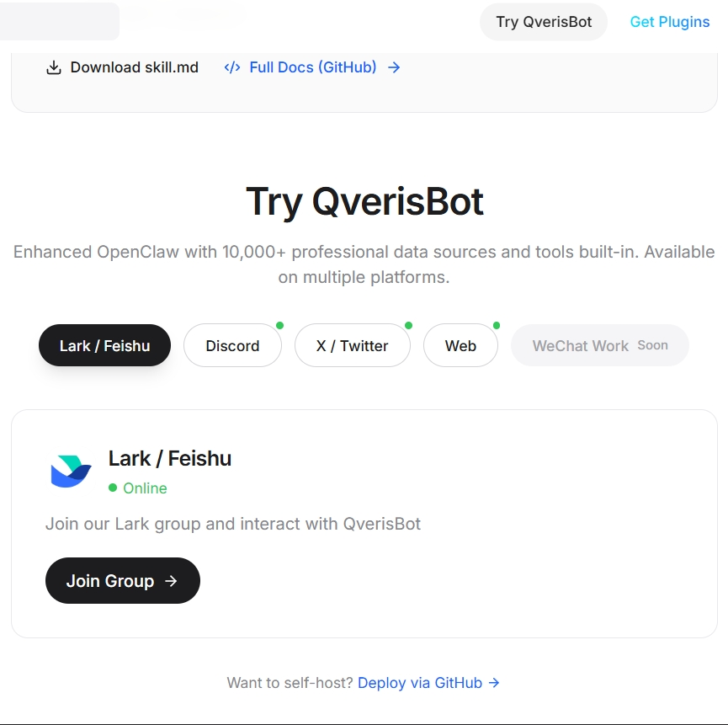The height and width of the screenshot is (725, 728).
Task: Click the Join Group button
Action: point(123,580)
